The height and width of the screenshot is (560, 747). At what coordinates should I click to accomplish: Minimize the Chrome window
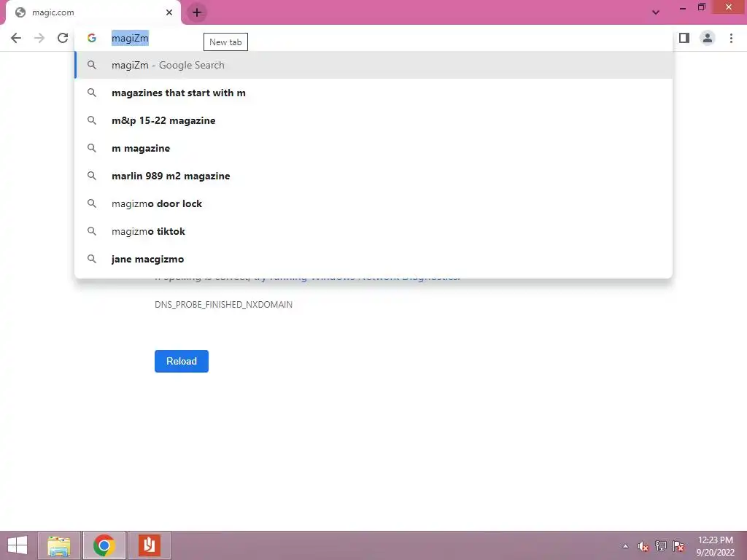pos(683,8)
